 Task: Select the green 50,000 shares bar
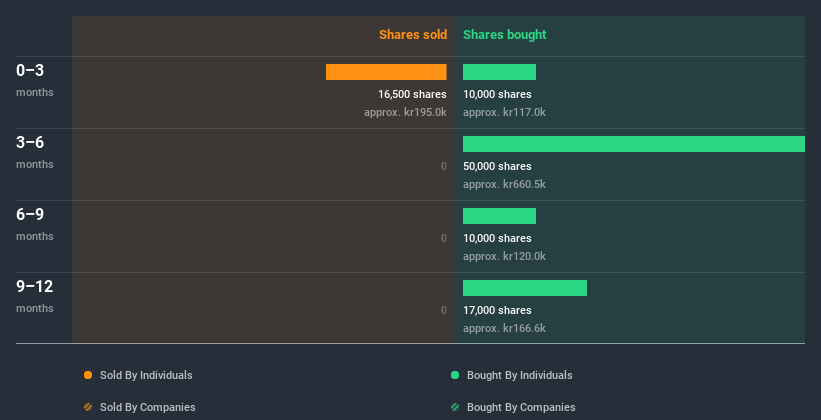(634, 144)
